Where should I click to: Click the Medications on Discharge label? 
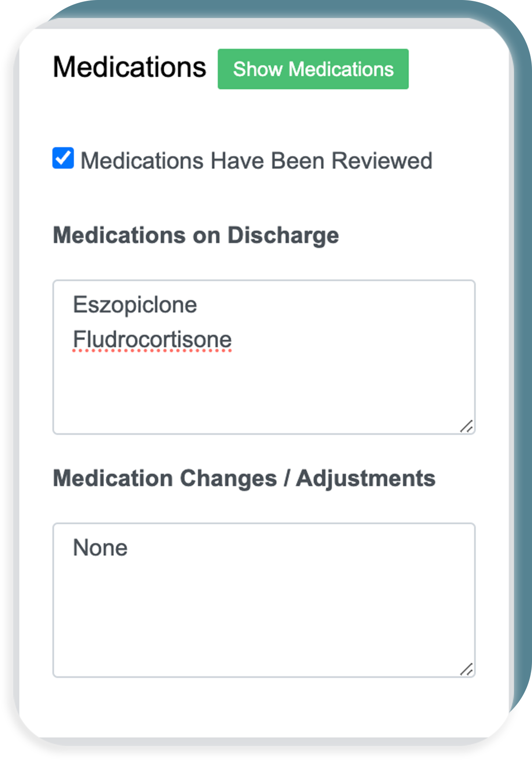point(196,235)
